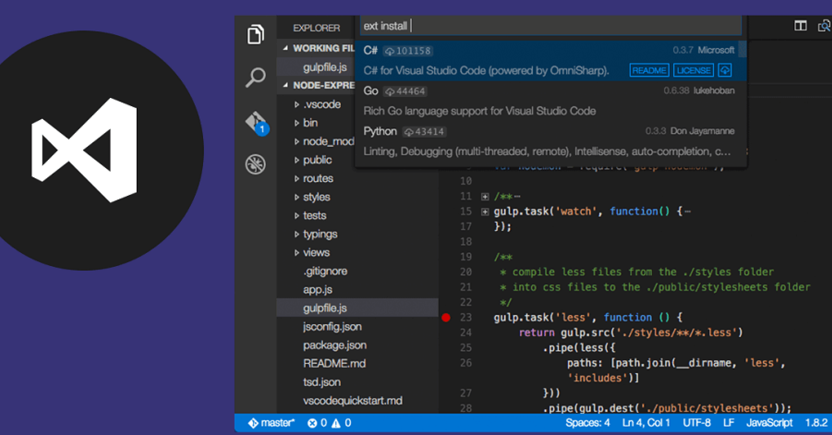Collapse the Working Files section
Image resolution: width=832 pixels, height=435 pixels.
286,47
